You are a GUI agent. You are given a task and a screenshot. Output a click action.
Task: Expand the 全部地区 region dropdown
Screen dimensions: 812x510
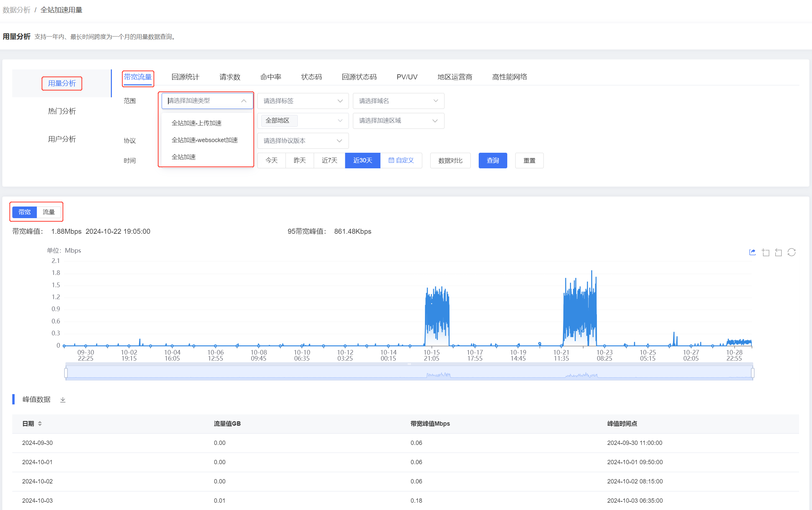[303, 121]
